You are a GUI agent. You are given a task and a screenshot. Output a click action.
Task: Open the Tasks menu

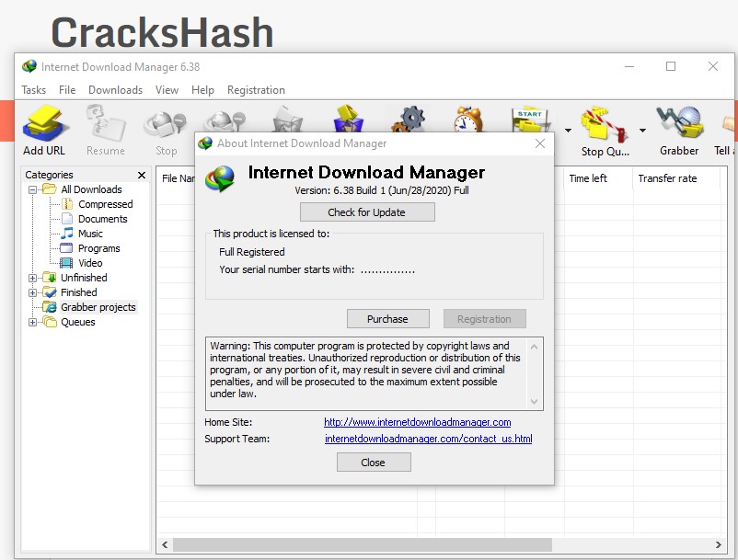[34, 90]
